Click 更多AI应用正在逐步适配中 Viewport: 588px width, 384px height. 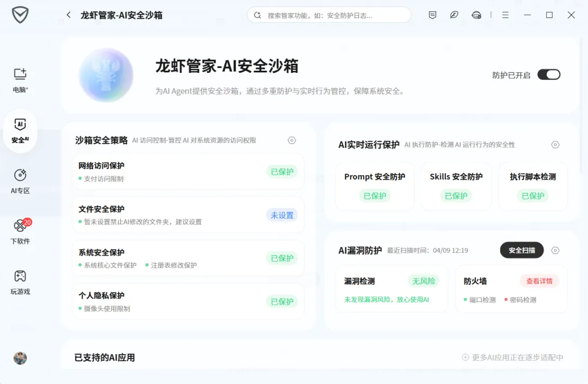[x=518, y=357]
